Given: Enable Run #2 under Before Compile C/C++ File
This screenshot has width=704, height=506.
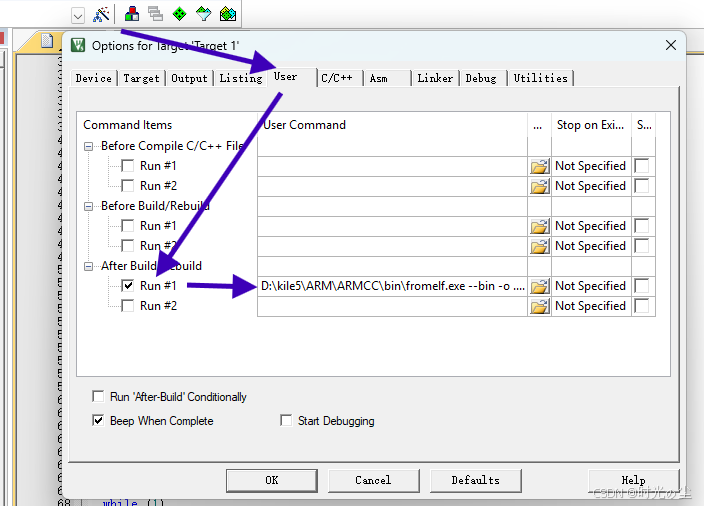Looking at the screenshot, I should click(128, 185).
